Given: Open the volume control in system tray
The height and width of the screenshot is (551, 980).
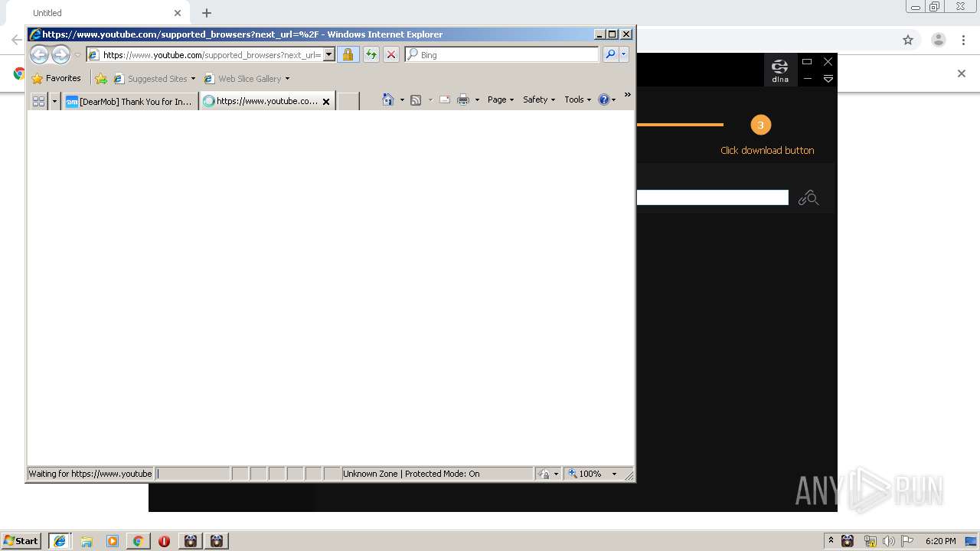Looking at the screenshot, I should point(889,541).
